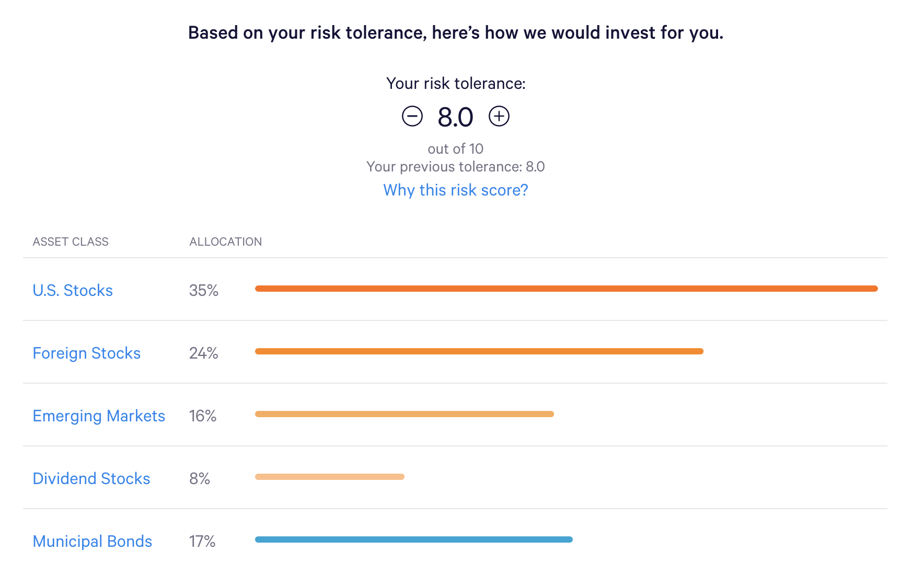The height and width of the screenshot is (574, 924).
Task: Click the Emerging Markets allocation bar
Action: [x=404, y=414]
